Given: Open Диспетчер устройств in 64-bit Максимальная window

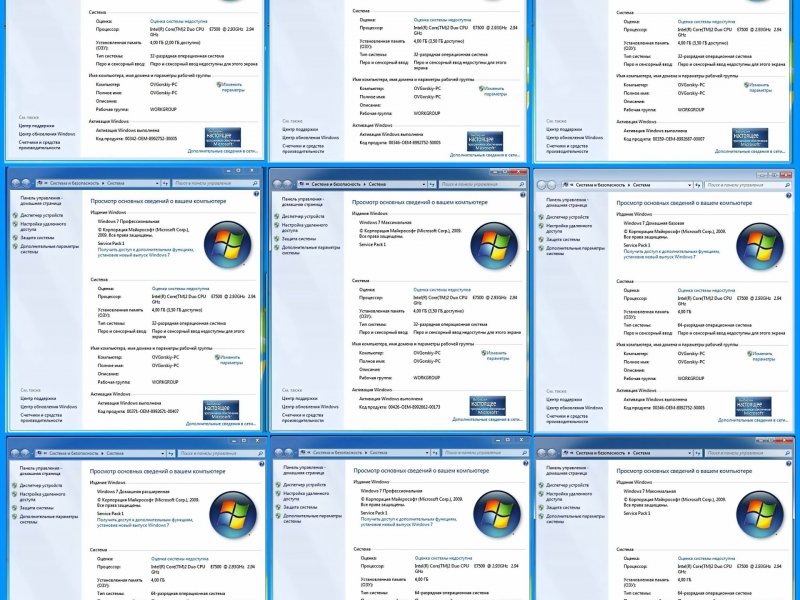Looking at the screenshot, I should point(567,485).
